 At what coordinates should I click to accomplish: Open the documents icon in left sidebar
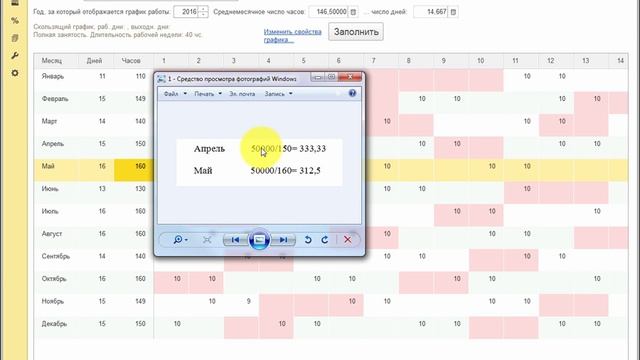(x=15, y=38)
